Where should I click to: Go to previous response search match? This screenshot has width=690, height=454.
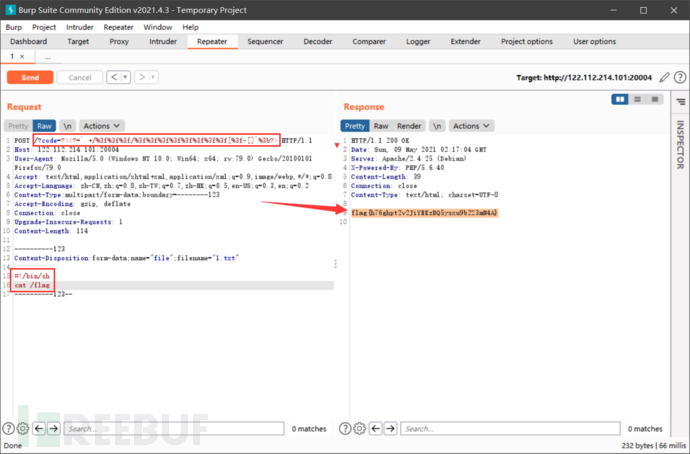[x=375, y=428]
